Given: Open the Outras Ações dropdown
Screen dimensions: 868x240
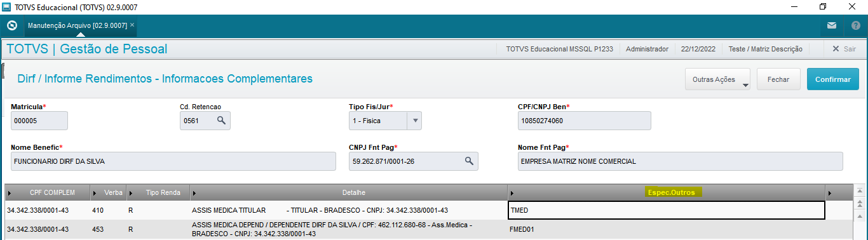Looking at the screenshot, I should click(718, 79).
